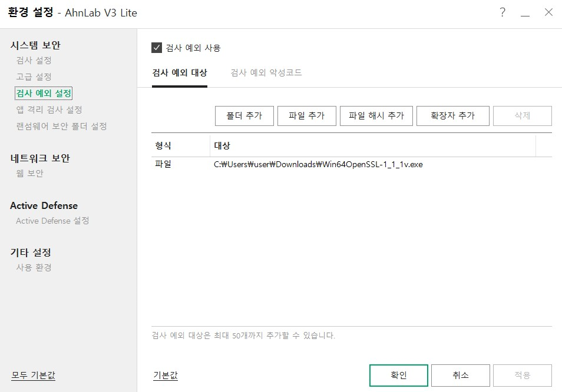Select the Win64OpenSSL-1_1_1v.exe path entry

point(318,164)
